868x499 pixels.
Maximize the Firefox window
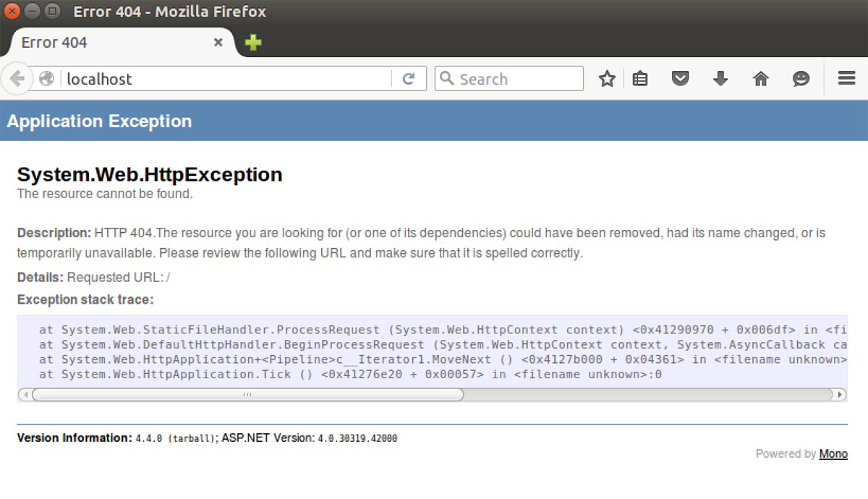click(x=52, y=12)
